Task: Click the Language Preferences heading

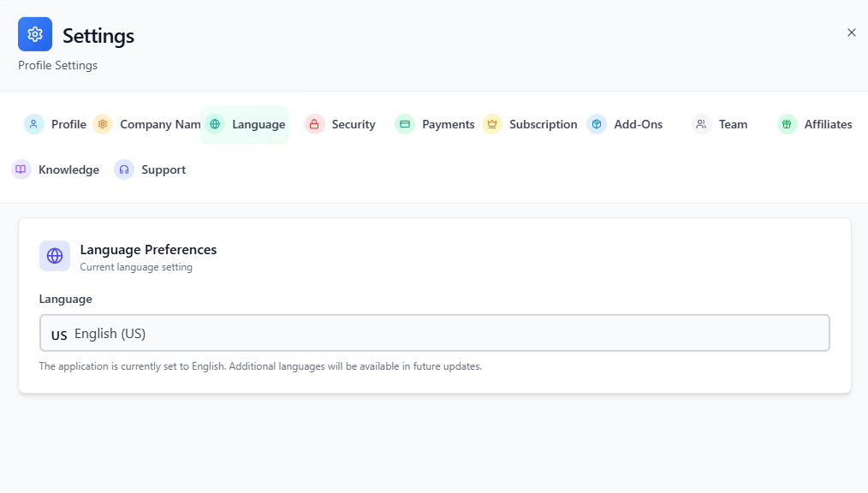Action: click(x=148, y=250)
